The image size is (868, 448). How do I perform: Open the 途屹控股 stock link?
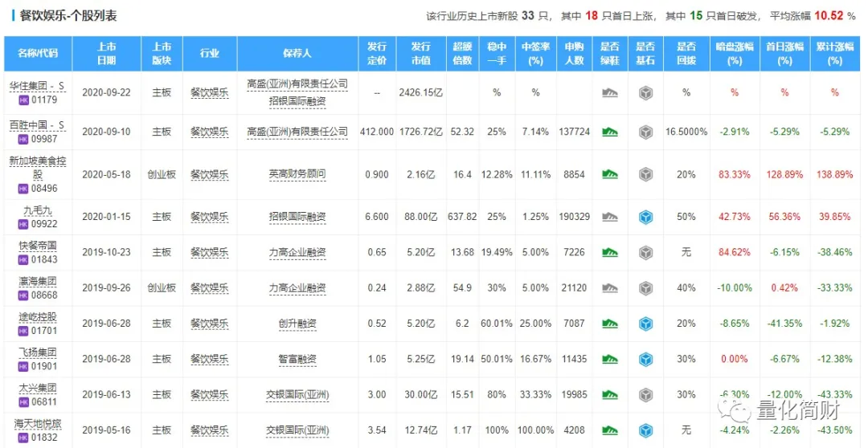[x=38, y=316]
